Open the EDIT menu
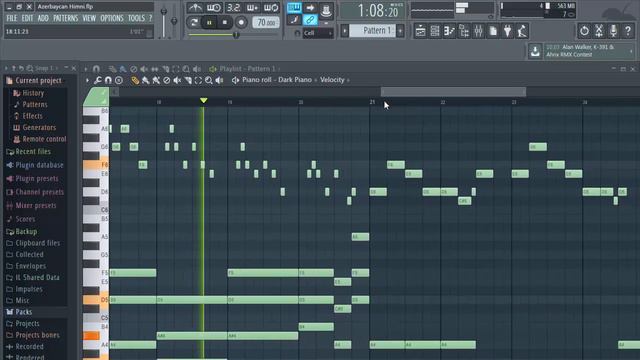Screen dimensions: 640x360 click(x=27, y=18)
